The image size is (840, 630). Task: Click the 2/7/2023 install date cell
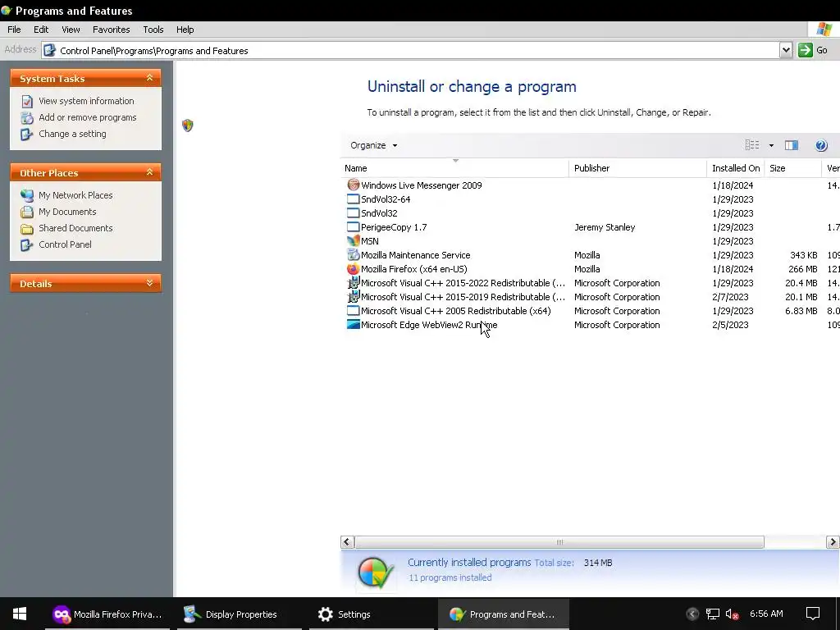click(729, 297)
